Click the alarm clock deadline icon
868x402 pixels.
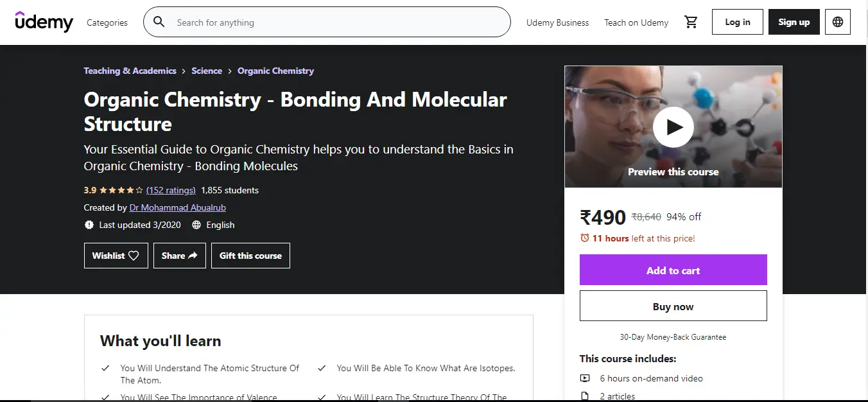[x=585, y=238]
